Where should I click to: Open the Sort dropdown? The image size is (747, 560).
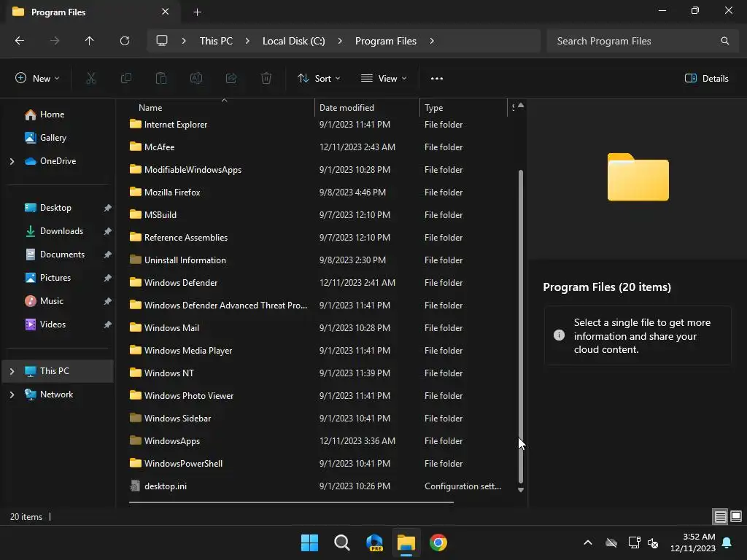[x=319, y=79]
